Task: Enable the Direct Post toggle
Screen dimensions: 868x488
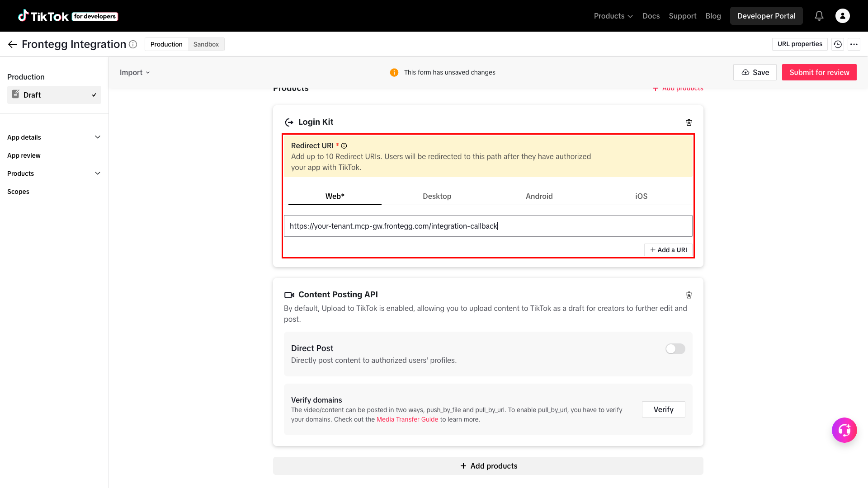Action: 675,349
